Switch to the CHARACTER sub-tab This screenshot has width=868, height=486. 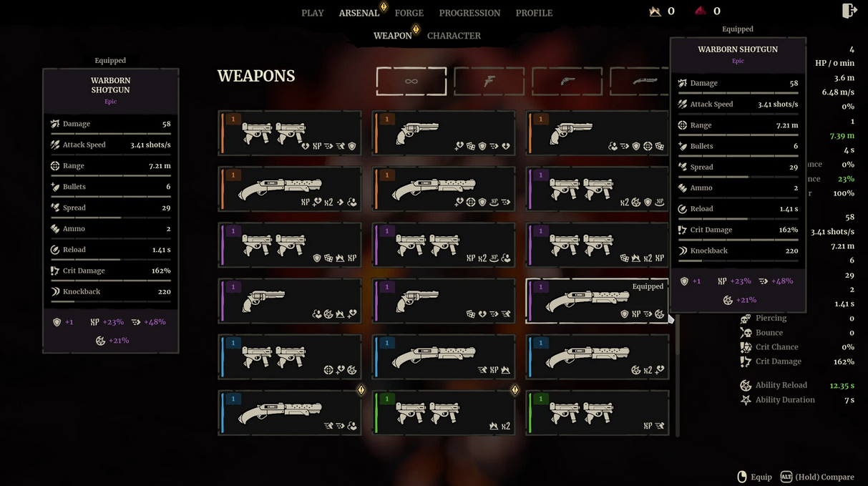[454, 36]
